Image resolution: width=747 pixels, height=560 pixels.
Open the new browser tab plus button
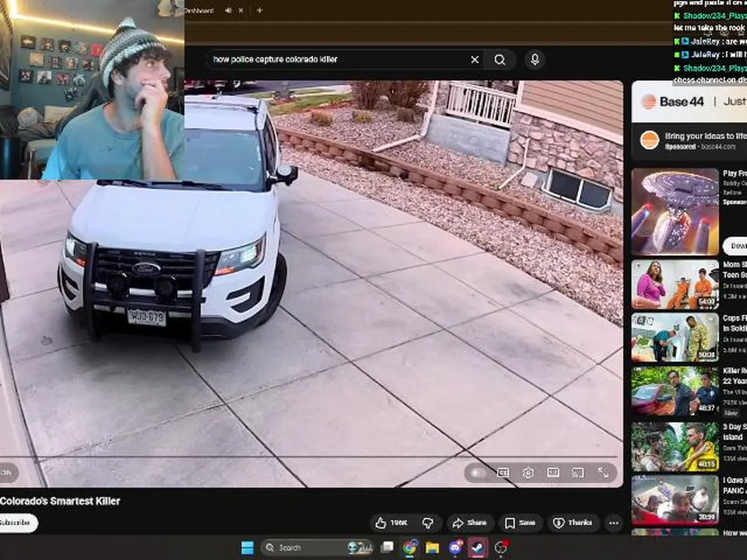[260, 10]
